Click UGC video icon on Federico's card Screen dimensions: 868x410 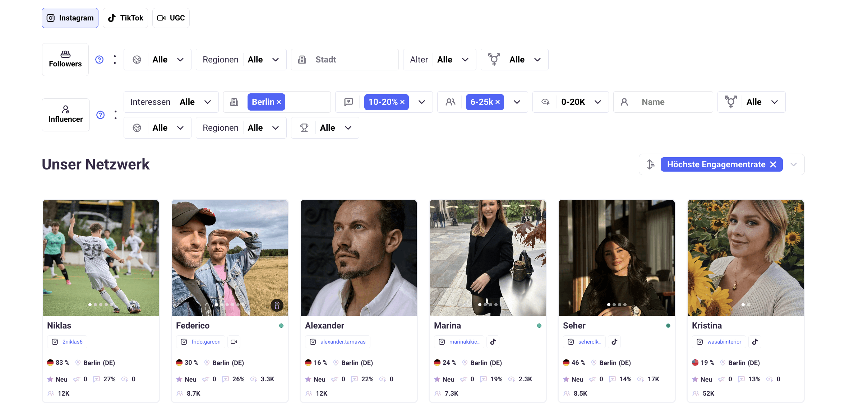(234, 342)
